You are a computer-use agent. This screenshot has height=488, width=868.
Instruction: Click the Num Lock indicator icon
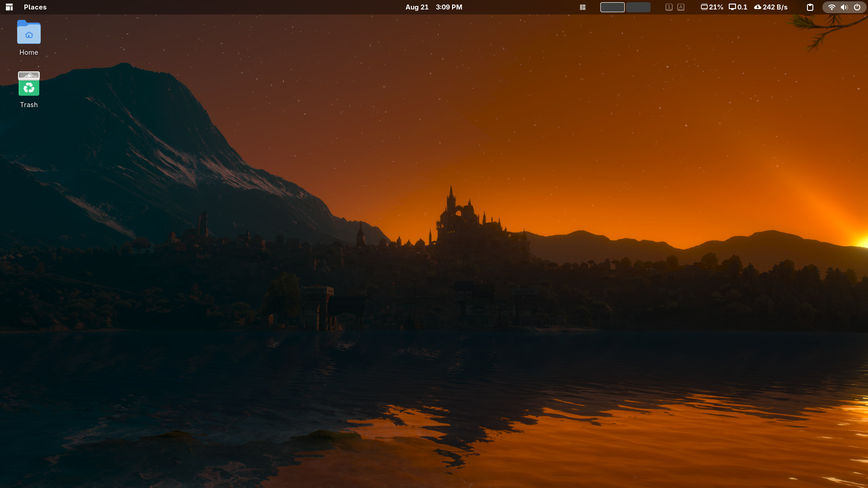[x=669, y=7]
